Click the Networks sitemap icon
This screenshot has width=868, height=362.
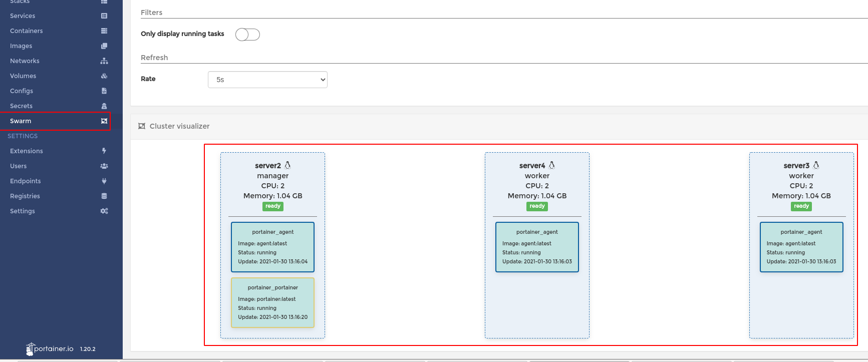[x=104, y=61]
